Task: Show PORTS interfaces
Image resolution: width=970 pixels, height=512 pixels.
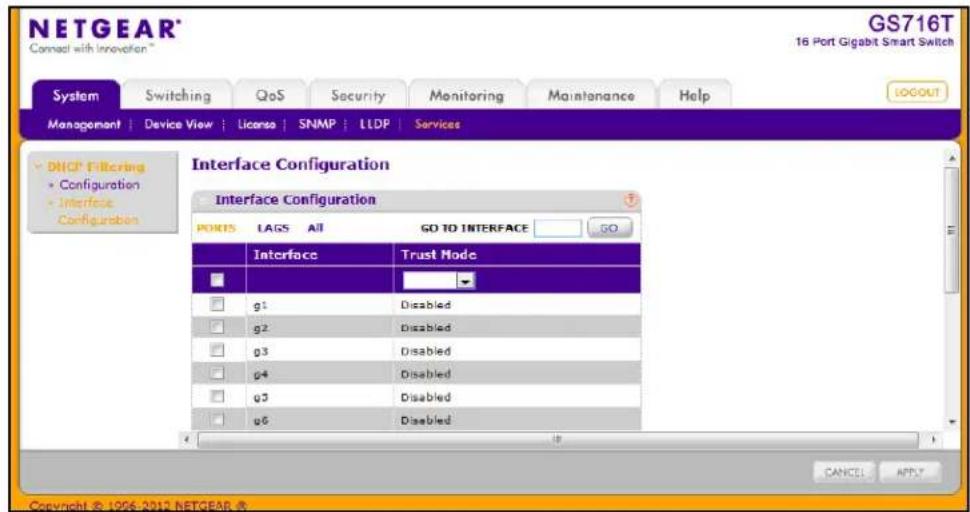Action: 216,228
